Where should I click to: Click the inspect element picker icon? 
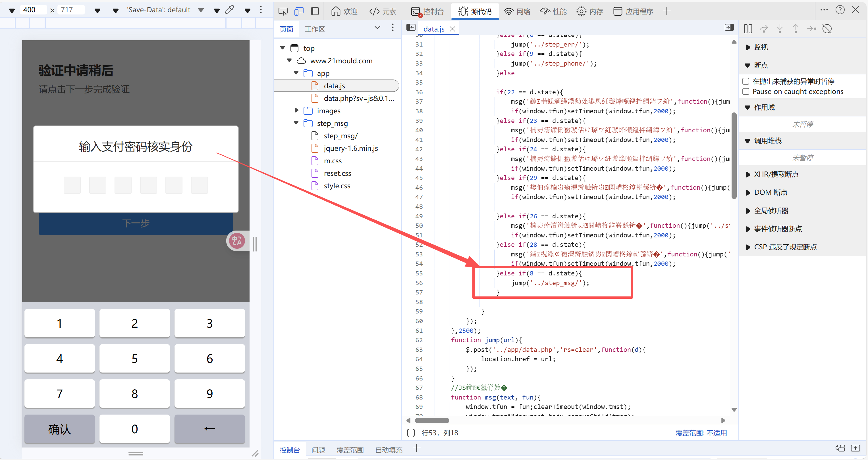pos(283,11)
